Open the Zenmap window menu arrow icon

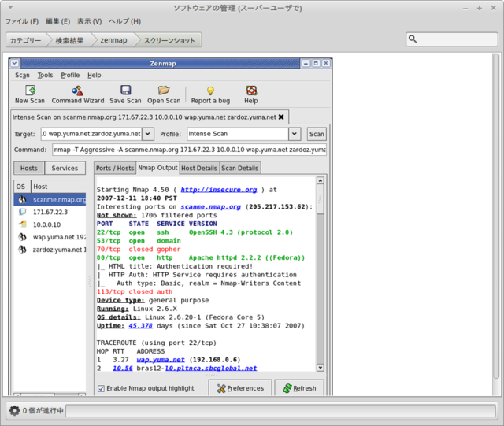coord(14,63)
